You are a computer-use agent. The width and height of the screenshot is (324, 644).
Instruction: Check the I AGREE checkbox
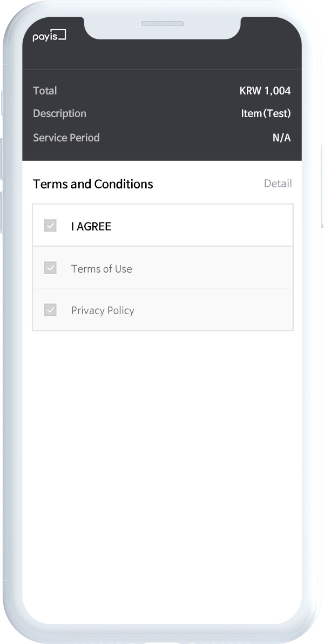click(50, 226)
